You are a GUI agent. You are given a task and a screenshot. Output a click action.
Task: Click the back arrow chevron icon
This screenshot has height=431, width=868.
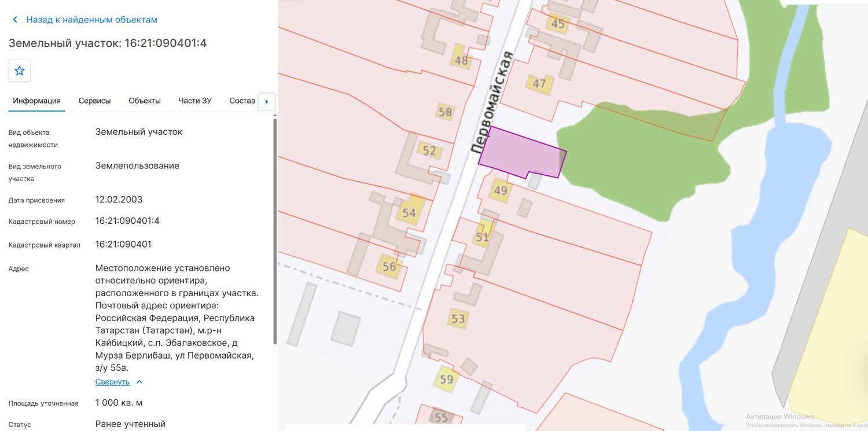point(15,20)
